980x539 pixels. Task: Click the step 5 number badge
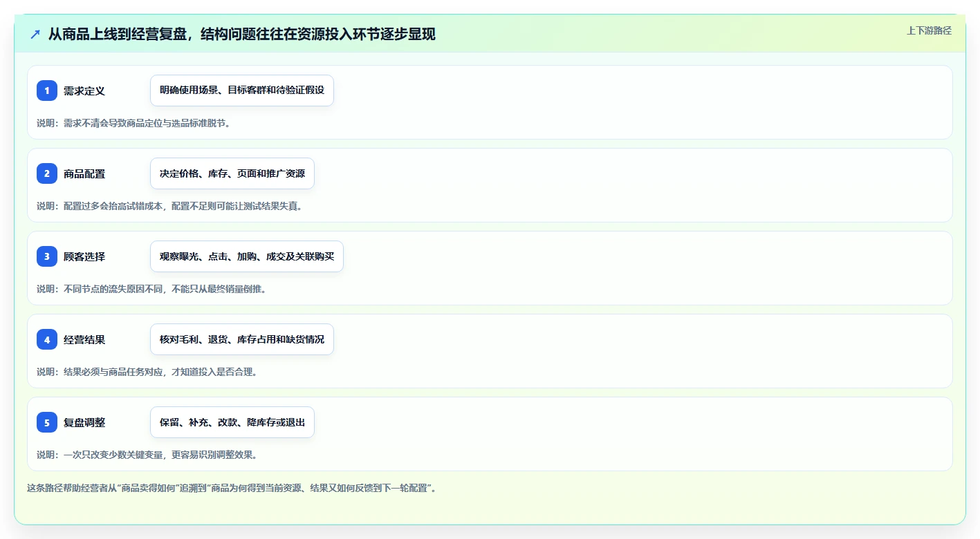pos(47,422)
